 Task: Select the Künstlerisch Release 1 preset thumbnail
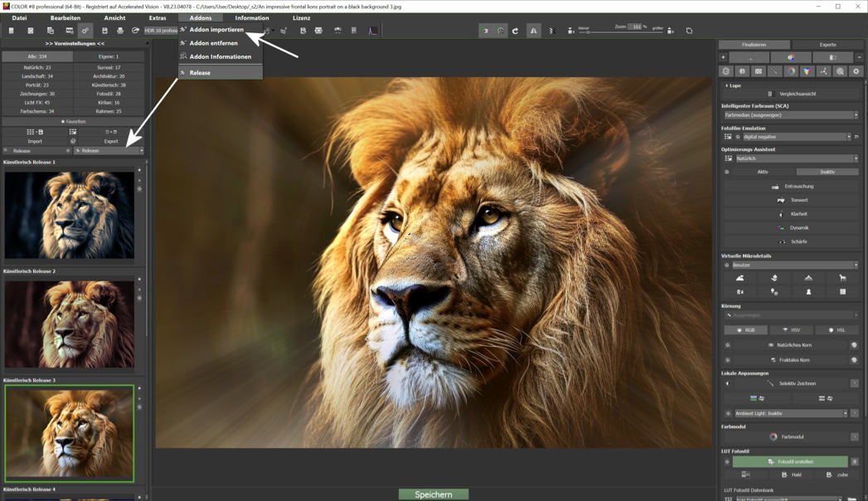(x=69, y=216)
